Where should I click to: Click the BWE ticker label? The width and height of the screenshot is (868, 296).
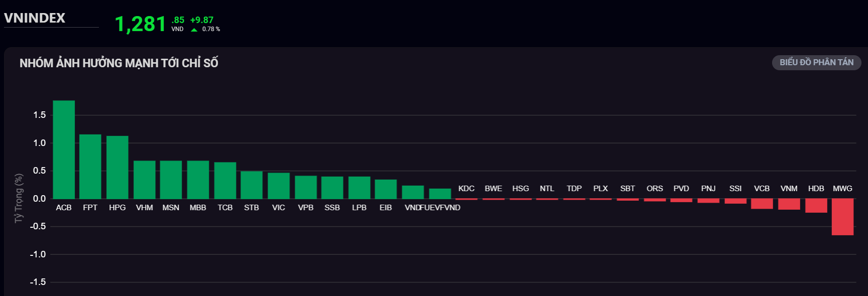click(x=493, y=189)
